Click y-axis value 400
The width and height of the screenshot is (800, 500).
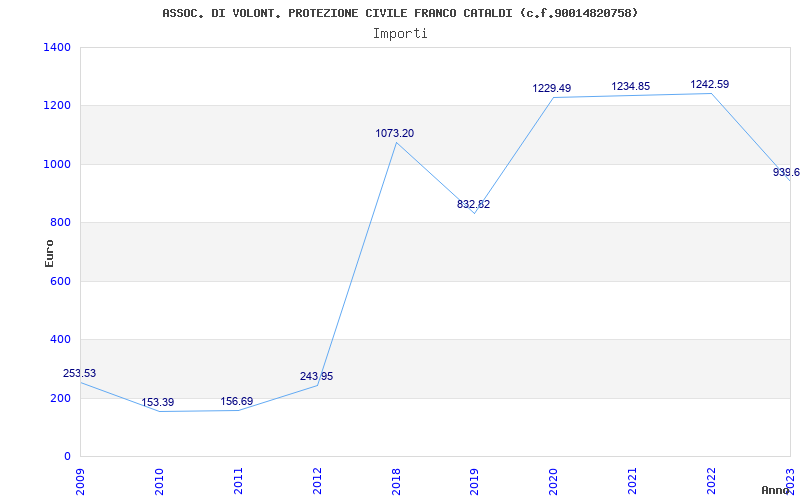point(61,339)
